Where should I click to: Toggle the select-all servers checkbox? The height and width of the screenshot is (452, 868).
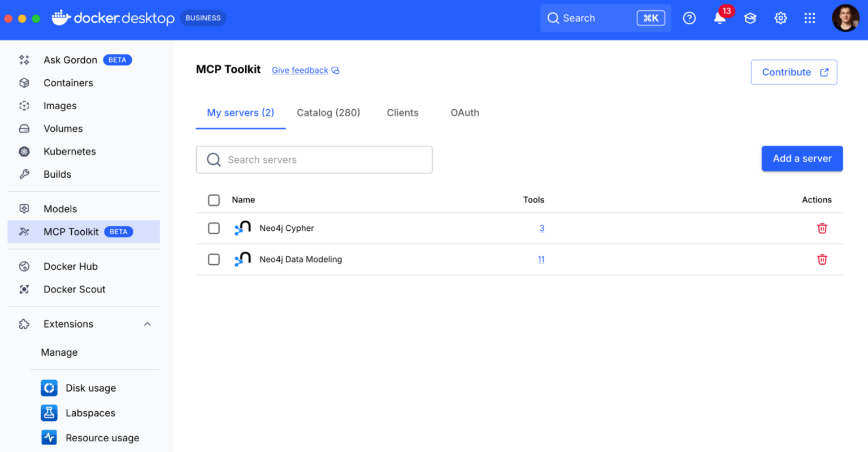coord(214,200)
